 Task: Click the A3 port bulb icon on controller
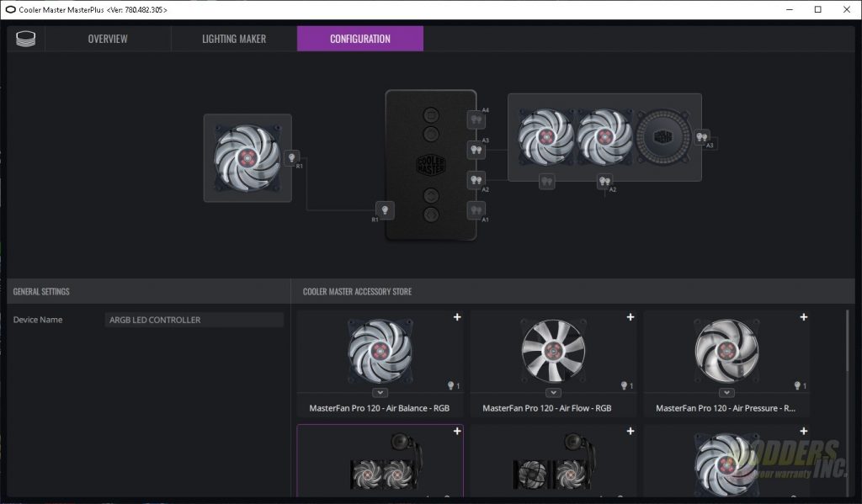click(x=476, y=150)
